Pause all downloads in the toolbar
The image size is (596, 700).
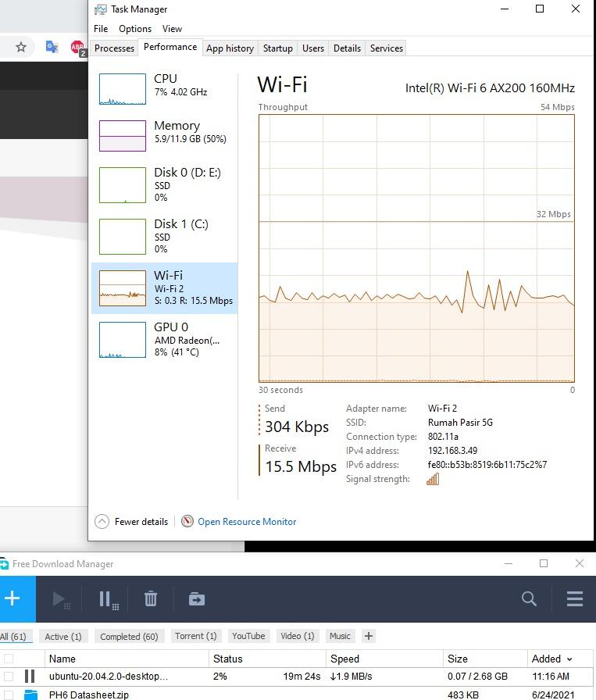tap(108, 599)
